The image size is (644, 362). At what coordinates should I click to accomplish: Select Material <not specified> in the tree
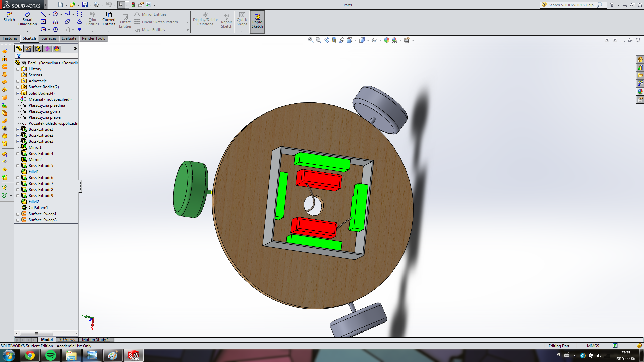(50, 99)
